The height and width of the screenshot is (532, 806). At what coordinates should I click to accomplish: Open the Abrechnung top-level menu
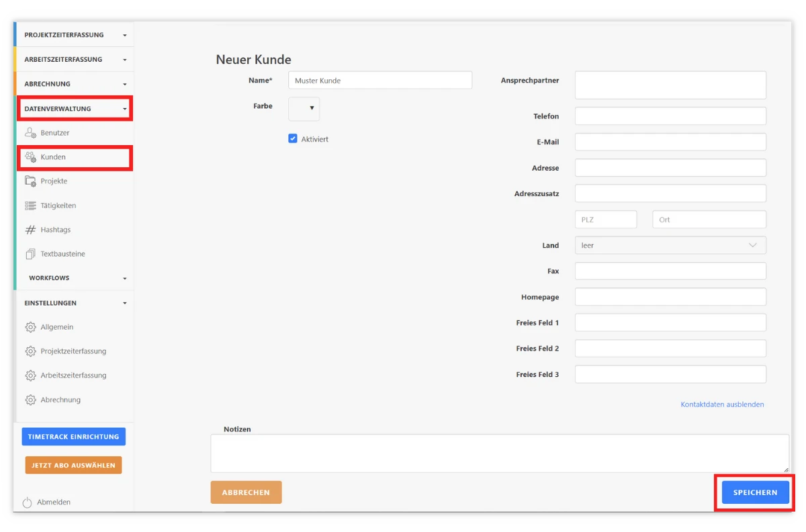(75, 84)
